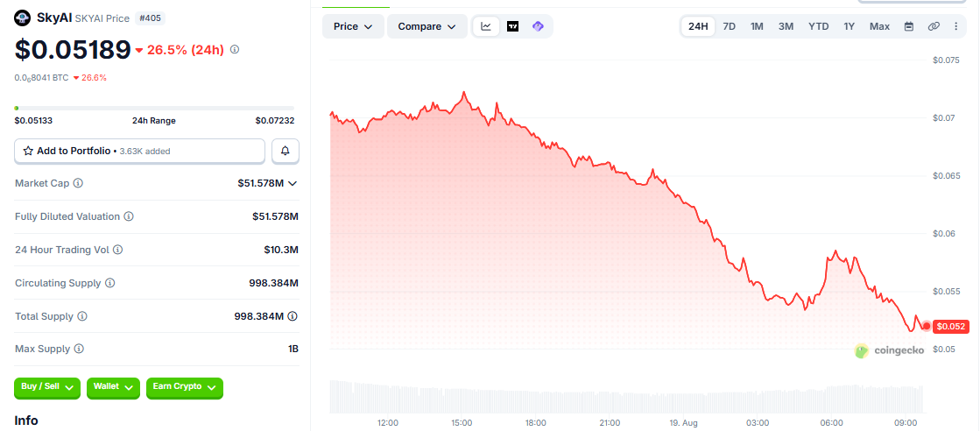Click info icon left of Total Supply label
This screenshot has height=431, width=980.
point(81,316)
